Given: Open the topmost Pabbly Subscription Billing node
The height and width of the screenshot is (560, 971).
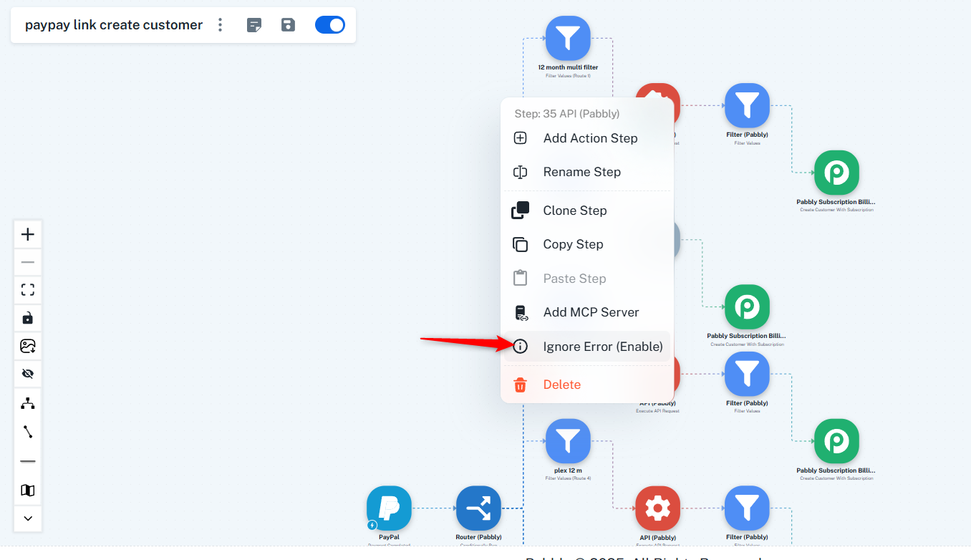Looking at the screenshot, I should point(836,173).
